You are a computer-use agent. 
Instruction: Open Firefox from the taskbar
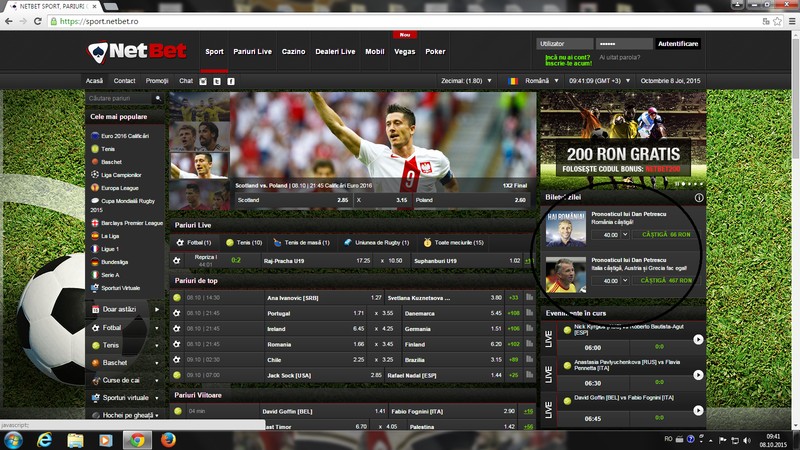point(168,440)
